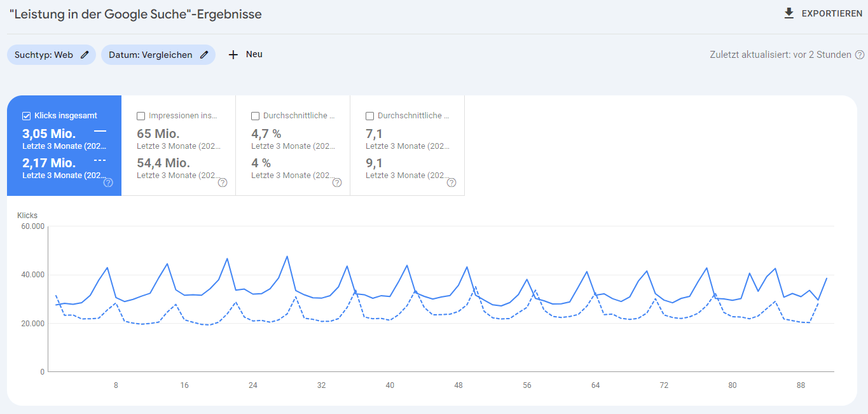
Task: Uncheck the Klicks insgesamt checkbox
Action: tap(26, 115)
